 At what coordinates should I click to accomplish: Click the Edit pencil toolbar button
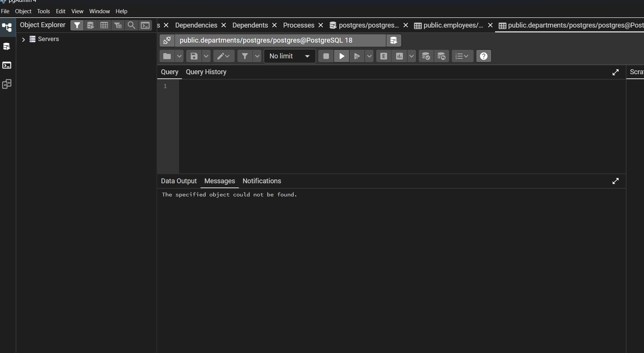coord(223,56)
